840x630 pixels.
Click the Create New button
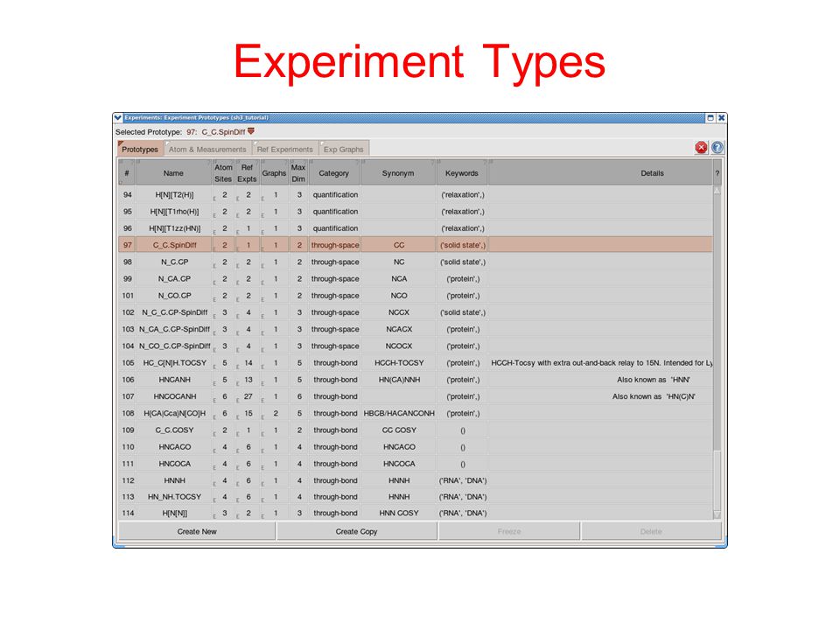pyautogui.click(x=197, y=531)
